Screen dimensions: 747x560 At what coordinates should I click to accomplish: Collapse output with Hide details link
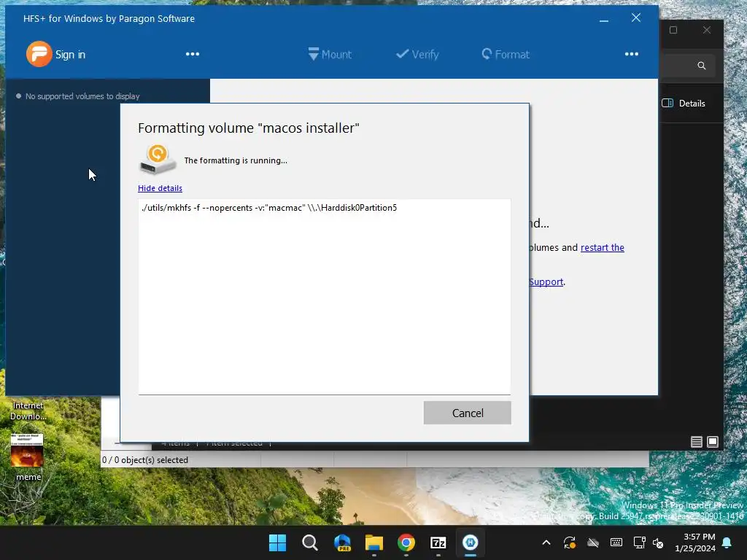click(160, 188)
